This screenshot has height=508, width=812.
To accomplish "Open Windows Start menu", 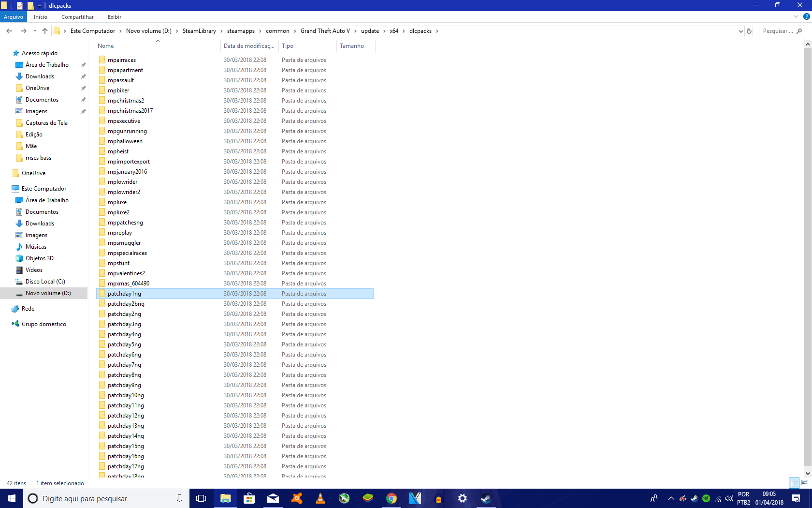I will pyautogui.click(x=12, y=498).
